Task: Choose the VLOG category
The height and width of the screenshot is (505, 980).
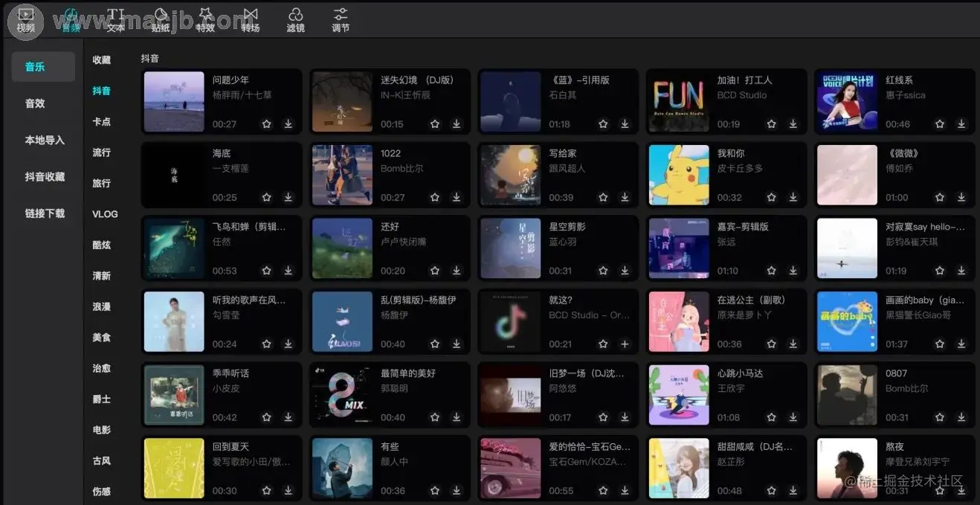Action: point(105,213)
